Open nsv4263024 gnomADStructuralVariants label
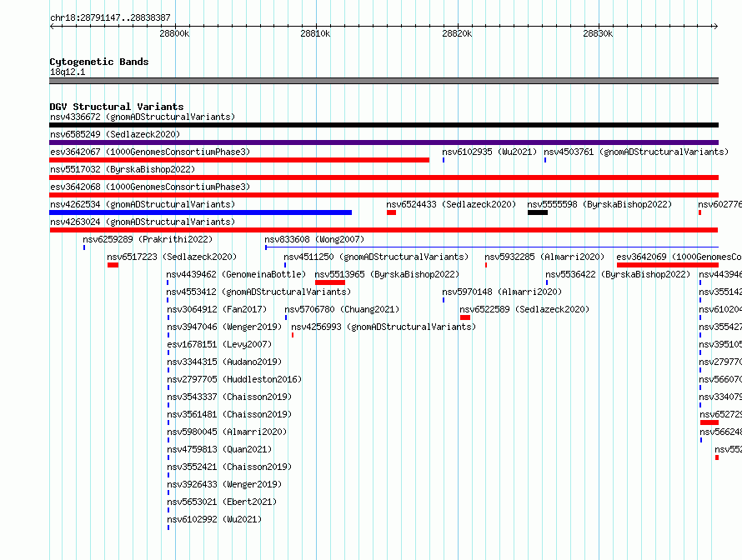Screen dimensions: 742x560 coord(143,222)
